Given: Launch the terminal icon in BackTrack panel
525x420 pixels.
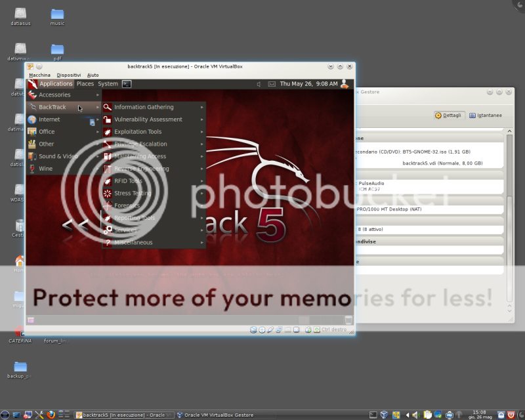Looking at the screenshot, I should (x=127, y=84).
